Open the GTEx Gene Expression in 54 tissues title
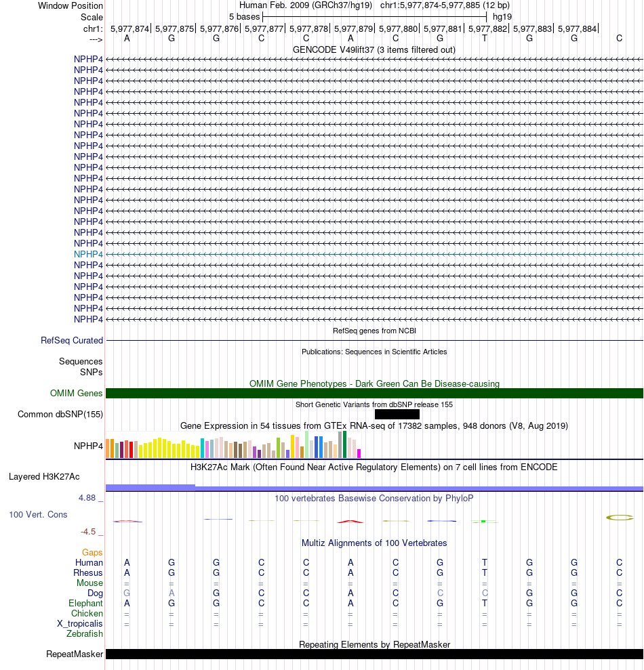The image size is (644, 670). tap(374, 425)
